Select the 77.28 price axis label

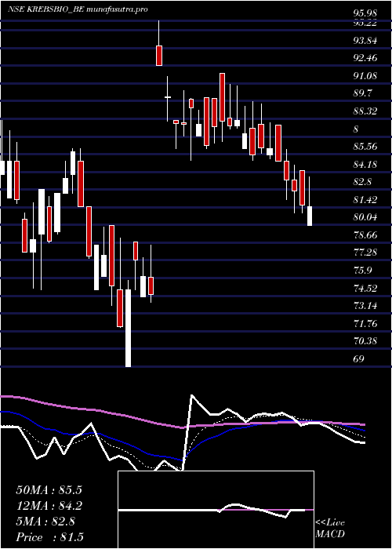pos(365,253)
